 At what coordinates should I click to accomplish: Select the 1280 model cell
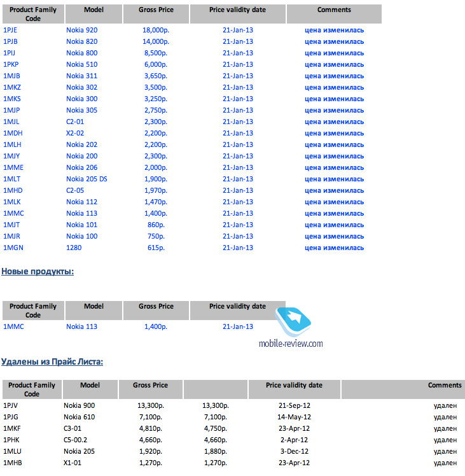coord(74,248)
